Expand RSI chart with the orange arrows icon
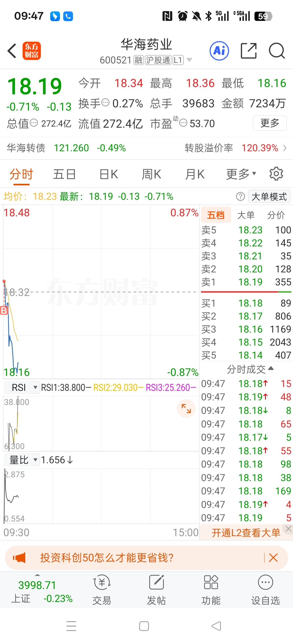The width and height of the screenshot is (293, 644). [x=186, y=408]
